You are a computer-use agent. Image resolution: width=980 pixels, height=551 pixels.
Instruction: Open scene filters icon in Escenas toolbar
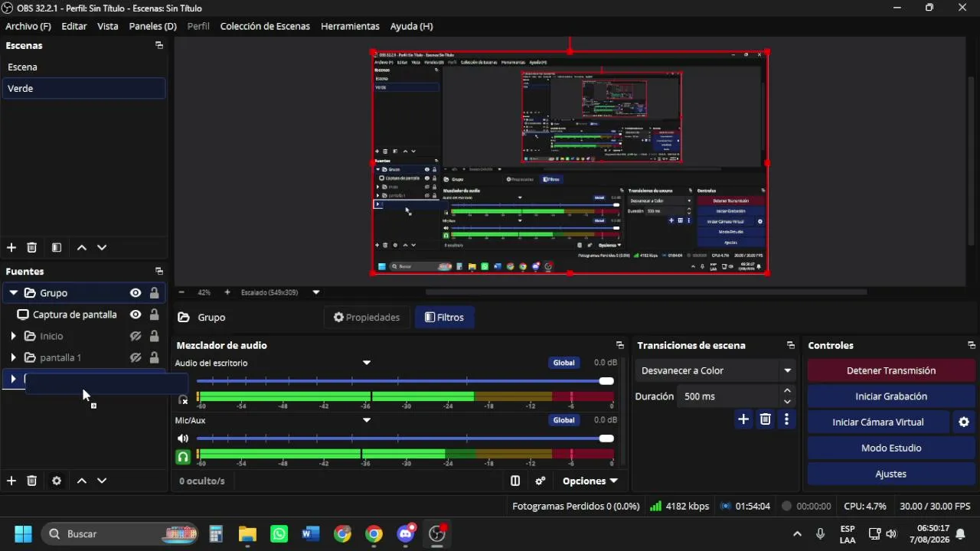click(x=57, y=247)
